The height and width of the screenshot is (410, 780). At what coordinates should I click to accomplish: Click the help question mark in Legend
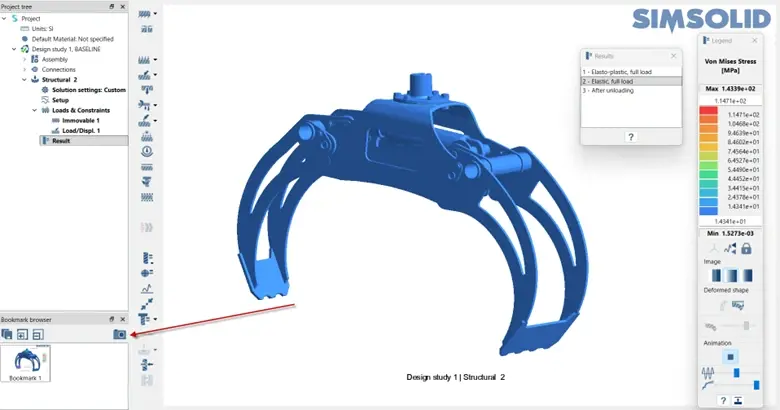(x=722, y=400)
